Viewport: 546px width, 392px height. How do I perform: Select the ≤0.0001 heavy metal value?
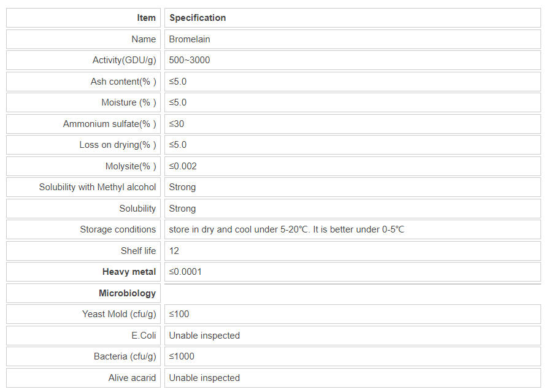click(x=185, y=272)
